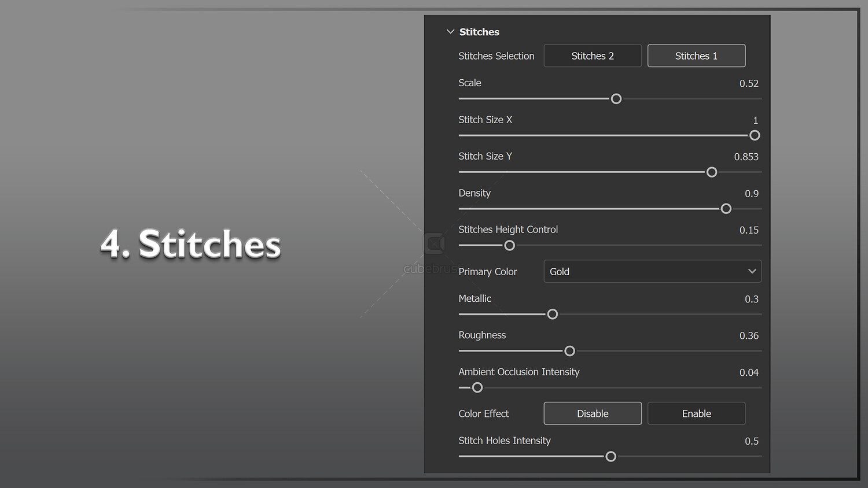Click the Stitches section header title

point(479,32)
